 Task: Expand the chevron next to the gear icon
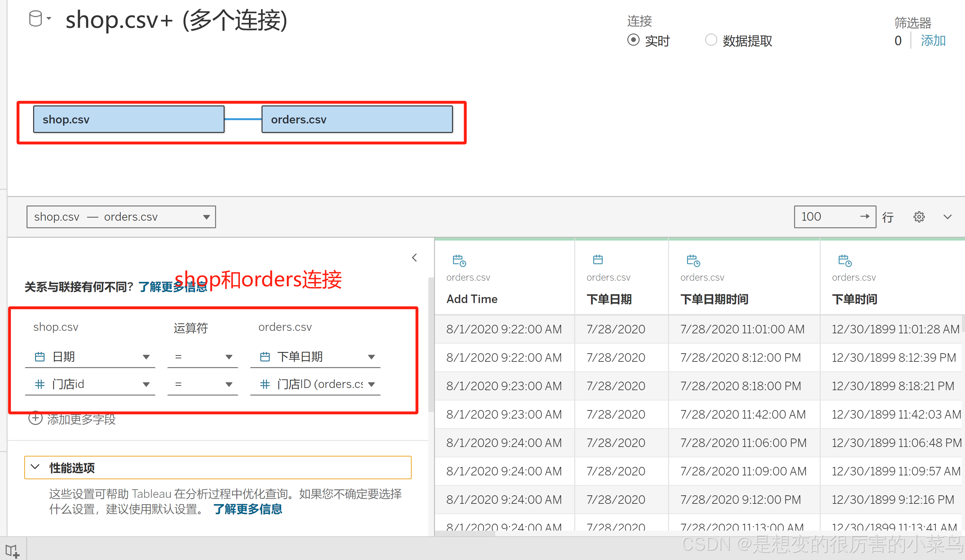(947, 217)
